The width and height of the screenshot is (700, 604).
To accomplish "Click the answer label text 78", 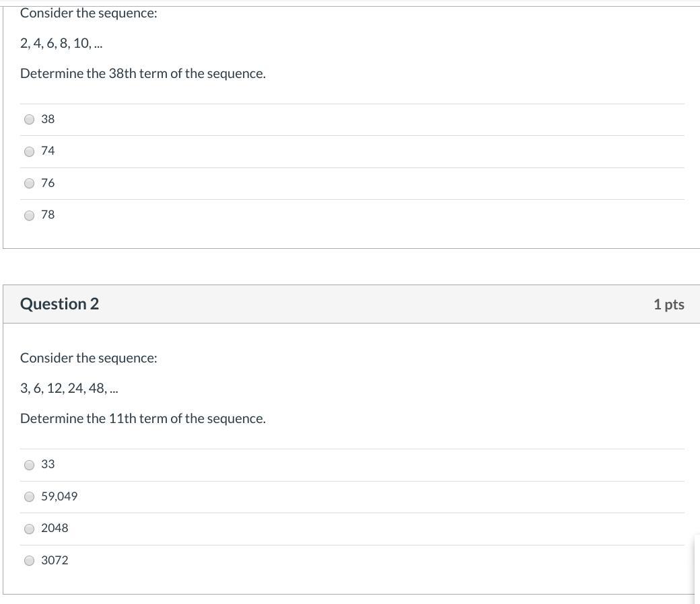I will pos(48,215).
